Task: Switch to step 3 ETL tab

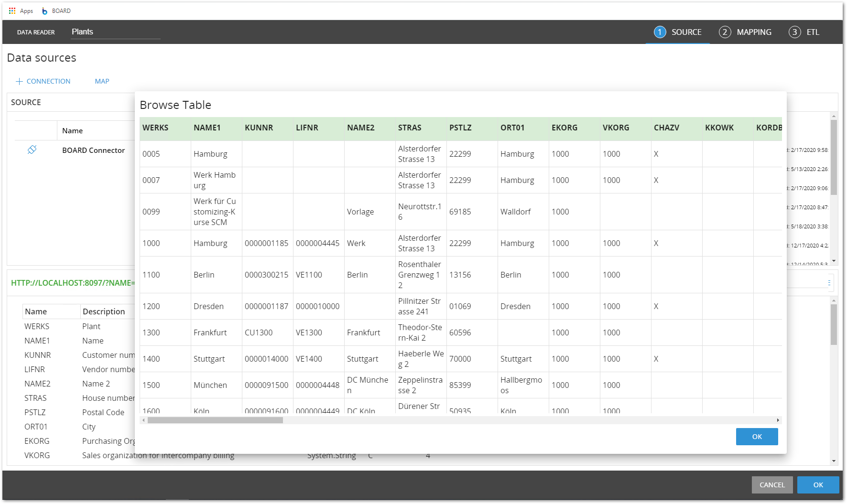Action: (804, 32)
